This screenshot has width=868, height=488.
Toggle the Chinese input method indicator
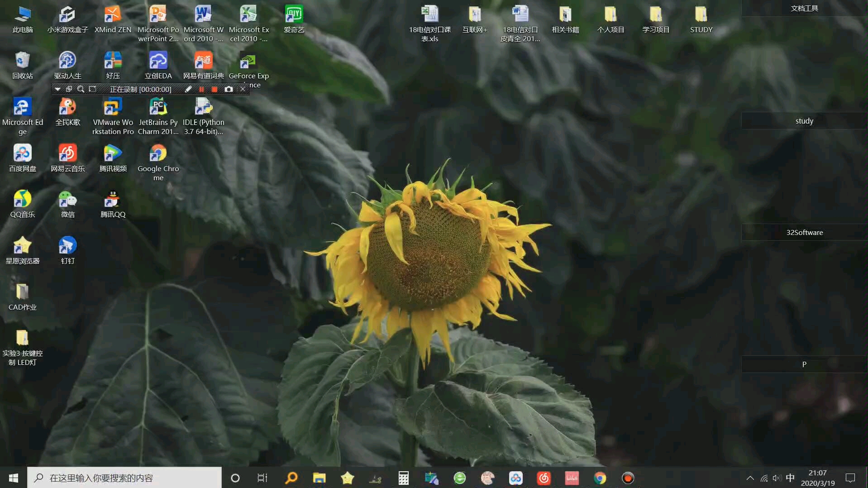pos(790,478)
